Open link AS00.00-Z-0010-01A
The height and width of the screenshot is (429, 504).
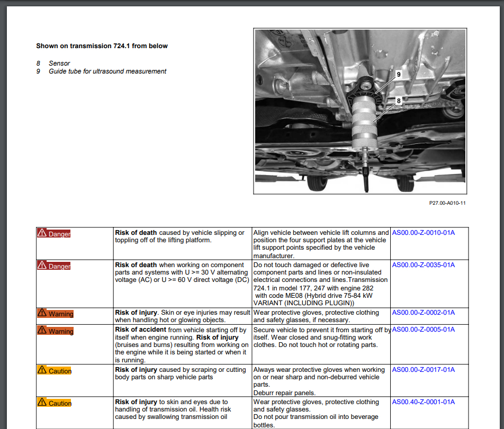click(424, 233)
